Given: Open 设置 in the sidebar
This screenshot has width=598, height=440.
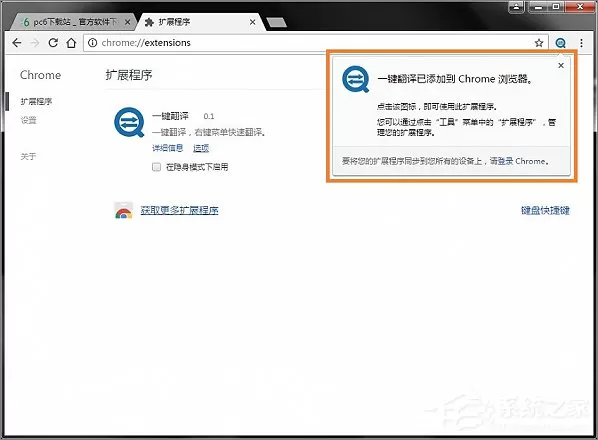Looking at the screenshot, I should pyautogui.click(x=29, y=120).
